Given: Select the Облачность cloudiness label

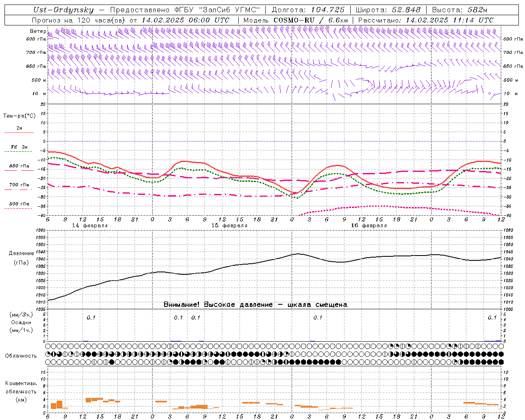Looking at the screenshot, I should (x=21, y=356).
